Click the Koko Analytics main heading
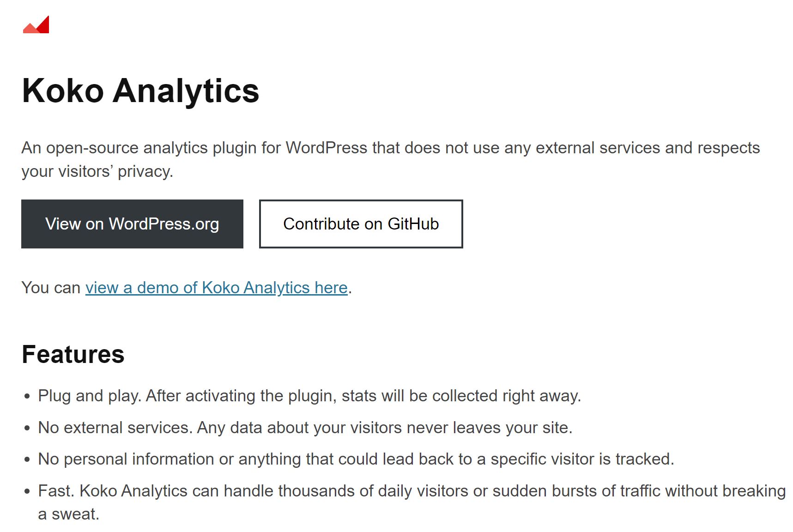The height and width of the screenshot is (532, 793). (140, 91)
